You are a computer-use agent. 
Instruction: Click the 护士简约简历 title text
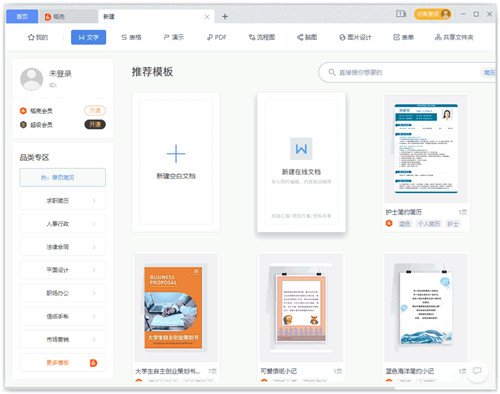(404, 212)
